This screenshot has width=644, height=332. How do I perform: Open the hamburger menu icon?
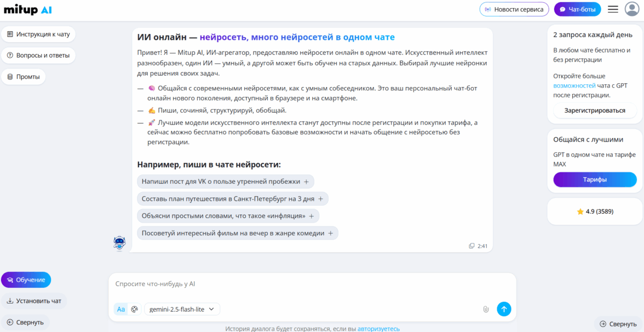pos(613,9)
